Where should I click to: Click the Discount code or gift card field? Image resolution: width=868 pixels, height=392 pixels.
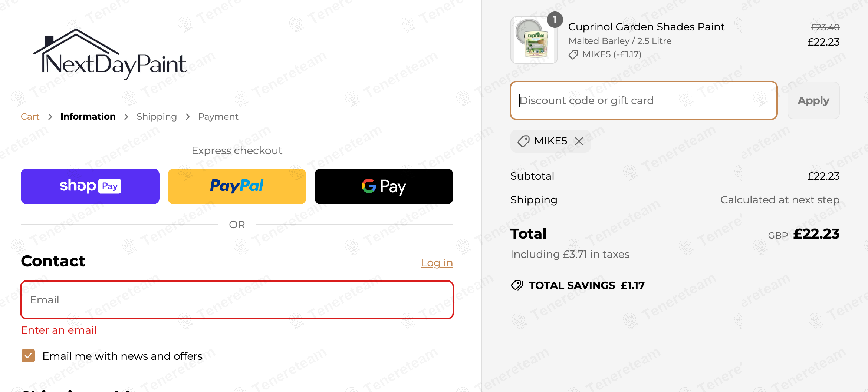pyautogui.click(x=644, y=100)
